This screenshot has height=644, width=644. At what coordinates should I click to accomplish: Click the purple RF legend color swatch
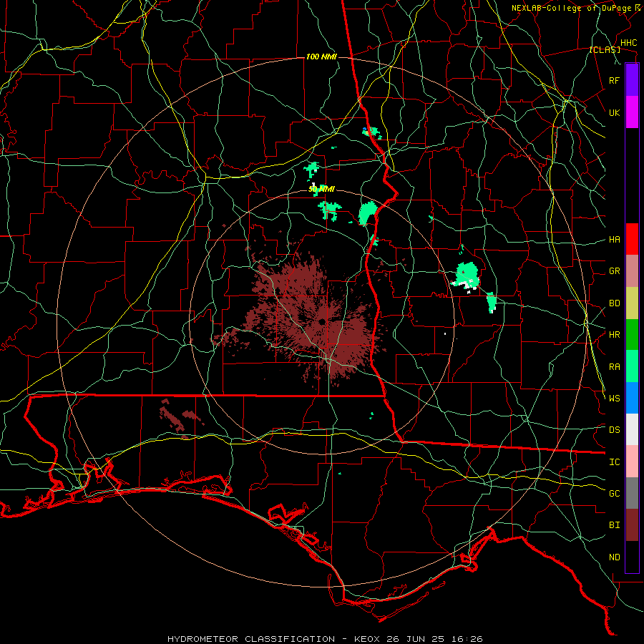[632, 80]
